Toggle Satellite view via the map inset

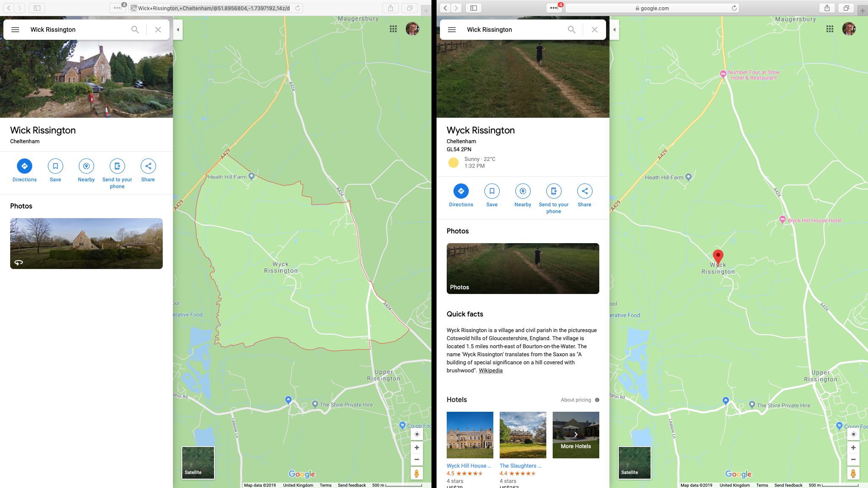pyautogui.click(x=198, y=462)
